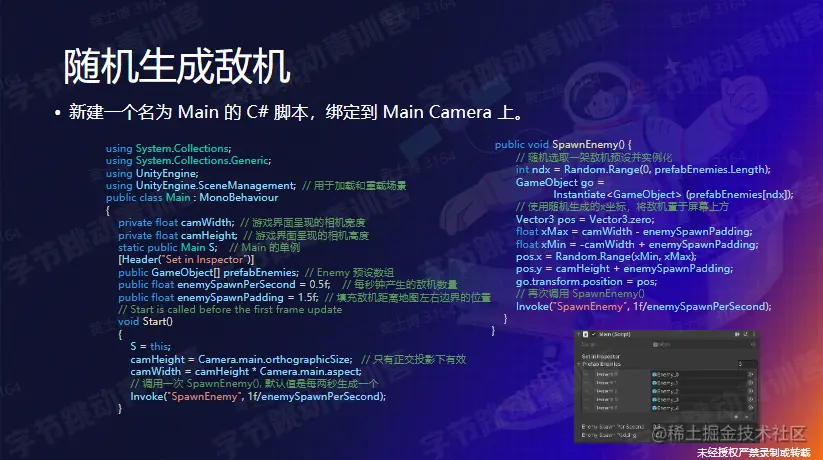The width and height of the screenshot is (823, 460).
Task: Click the drag handle of Element 1 row
Action: (586, 383)
